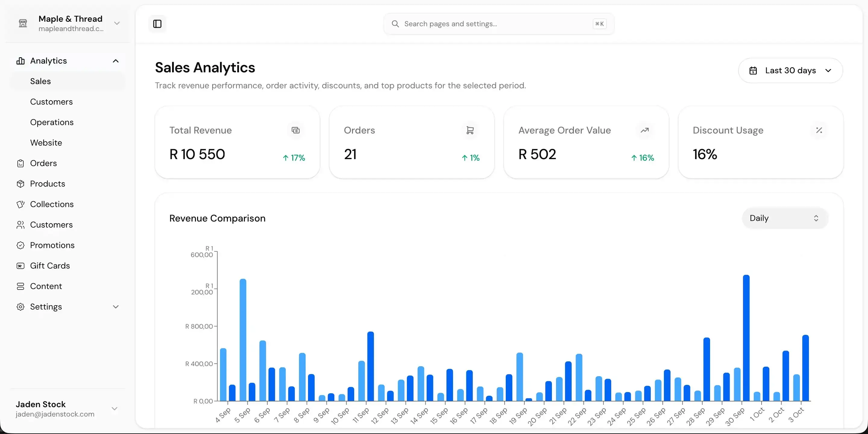Click the Products box icon
Image resolution: width=868 pixels, height=434 pixels.
pos(20,184)
